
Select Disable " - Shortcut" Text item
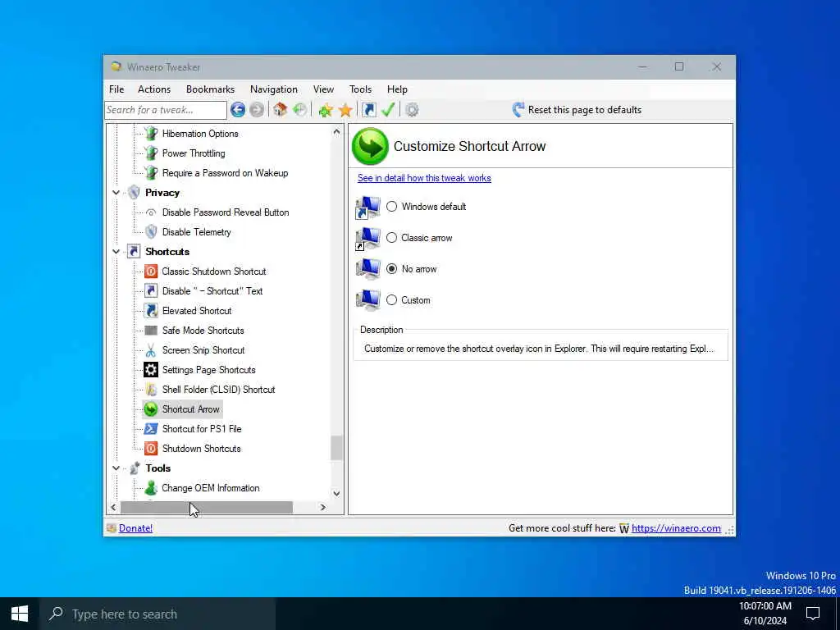212,291
